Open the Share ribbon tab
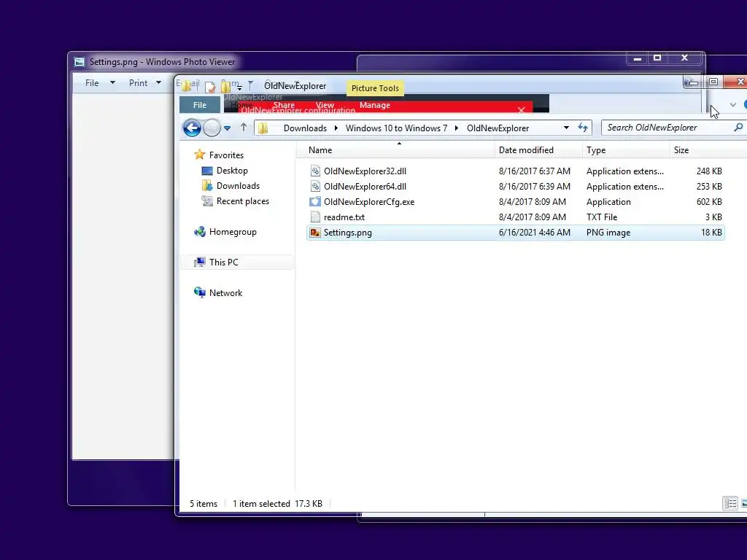This screenshot has width=747, height=560. pyautogui.click(x=284, y=105)
